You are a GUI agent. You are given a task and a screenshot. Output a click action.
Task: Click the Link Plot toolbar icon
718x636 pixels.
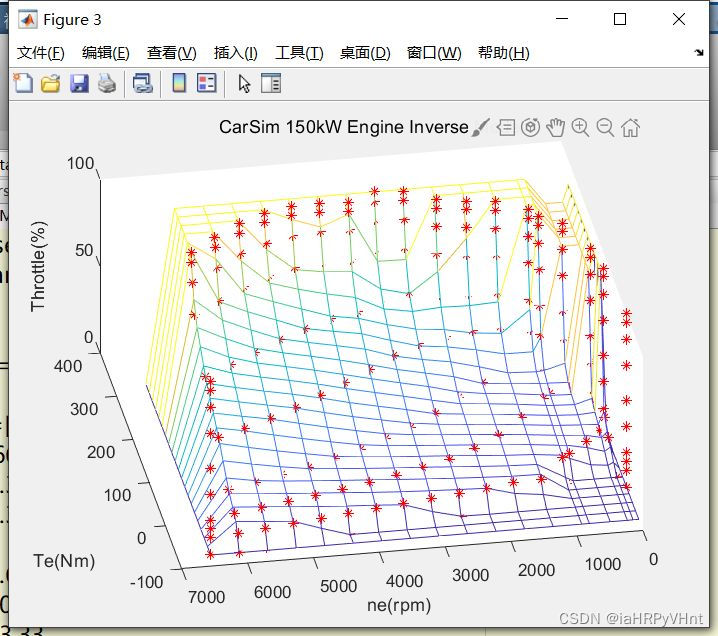tap(142, 84)
